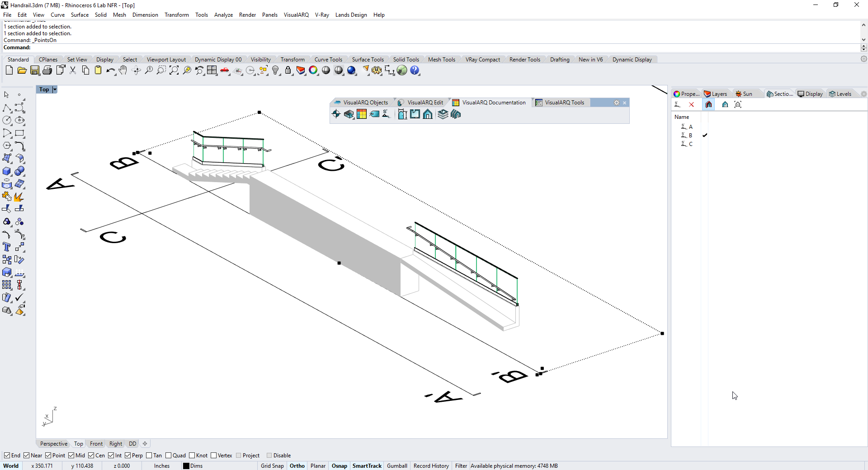
Task: Select the Text tool icon
Action: 7,247
